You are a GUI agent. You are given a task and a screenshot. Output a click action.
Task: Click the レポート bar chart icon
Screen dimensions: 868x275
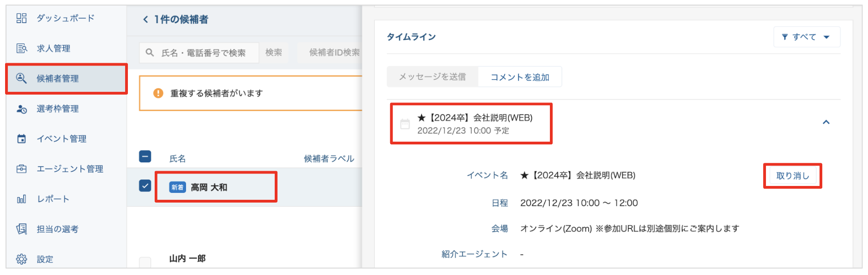tap(21, 199)
